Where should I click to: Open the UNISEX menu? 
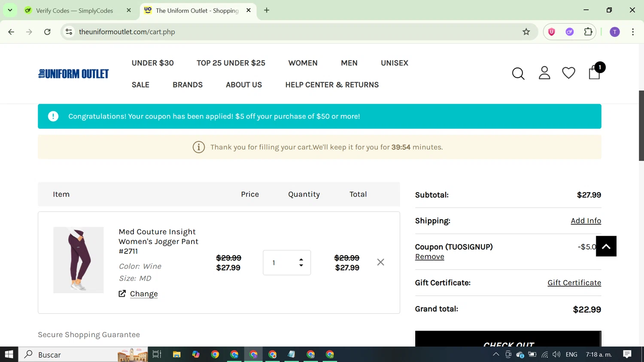tap(394, 63)
